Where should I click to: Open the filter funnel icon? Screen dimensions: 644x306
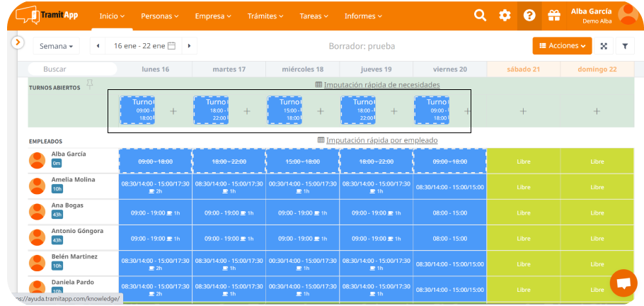[x=625, y=46]
